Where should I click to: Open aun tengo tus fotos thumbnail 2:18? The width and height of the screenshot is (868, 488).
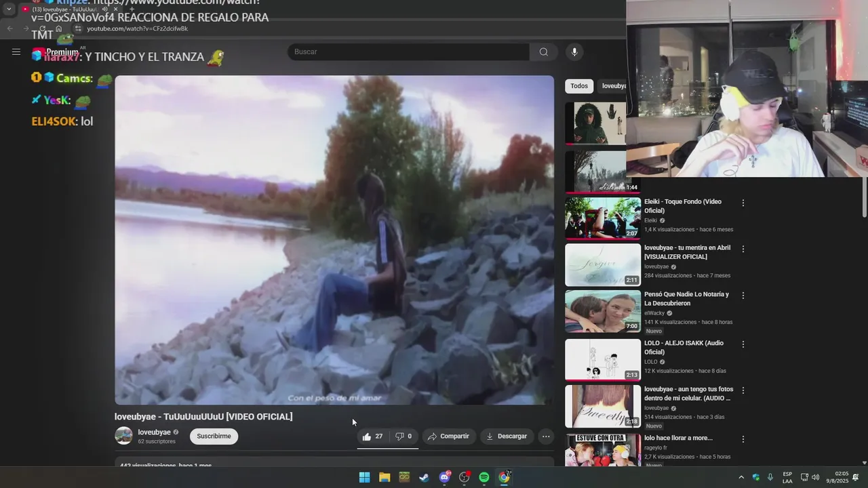[x=603, y=406]
